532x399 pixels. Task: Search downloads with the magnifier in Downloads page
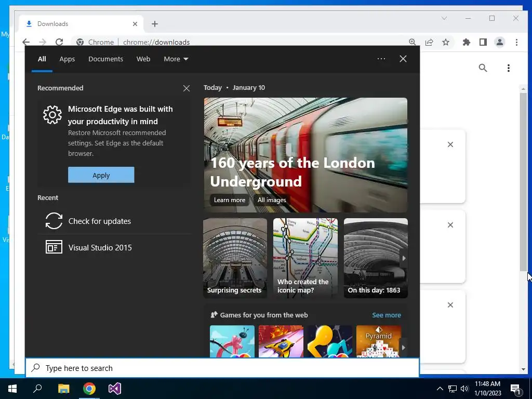pos(483,68)
